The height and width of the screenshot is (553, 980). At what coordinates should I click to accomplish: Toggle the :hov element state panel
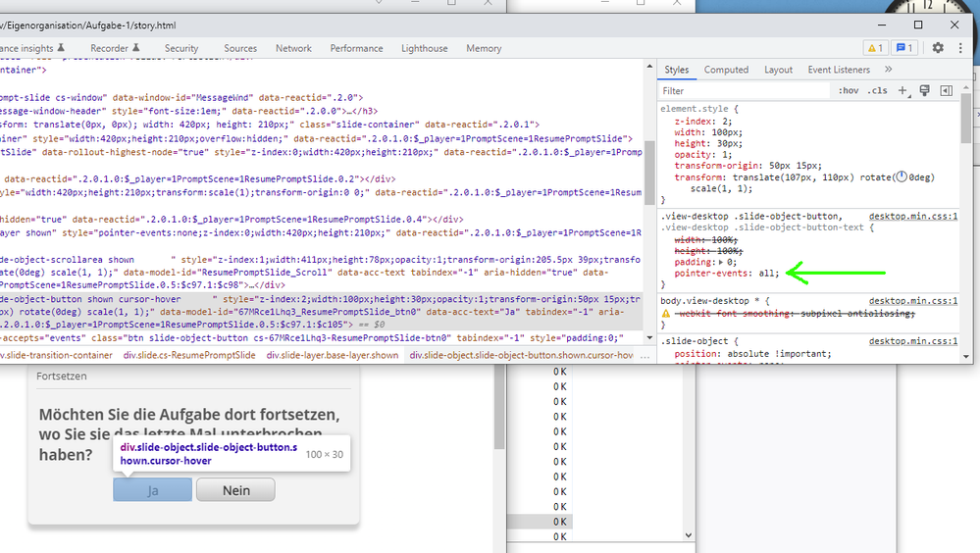click(x=848, y=90)
